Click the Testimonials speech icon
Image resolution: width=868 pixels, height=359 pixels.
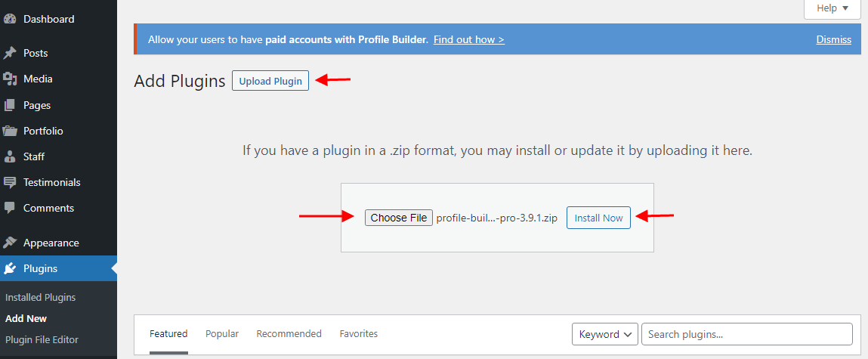coord(10,182)
